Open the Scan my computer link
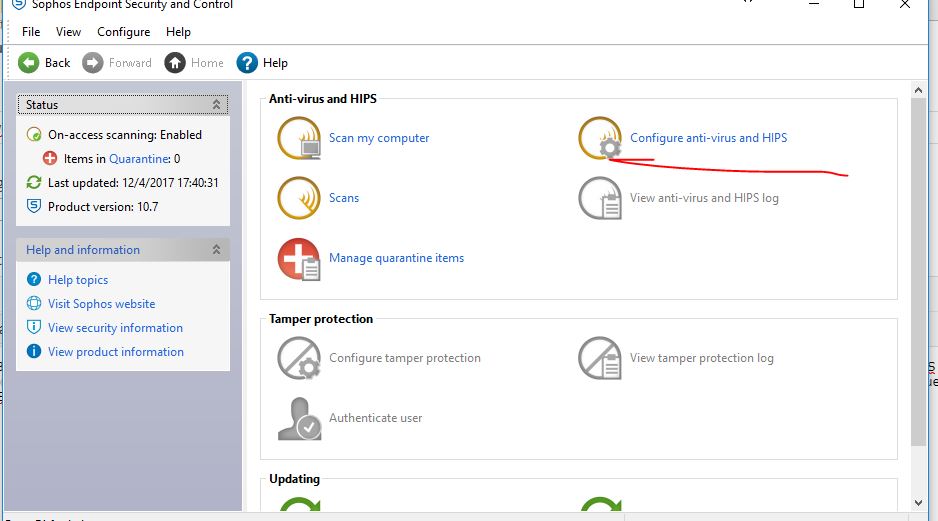 pos(379,138)
